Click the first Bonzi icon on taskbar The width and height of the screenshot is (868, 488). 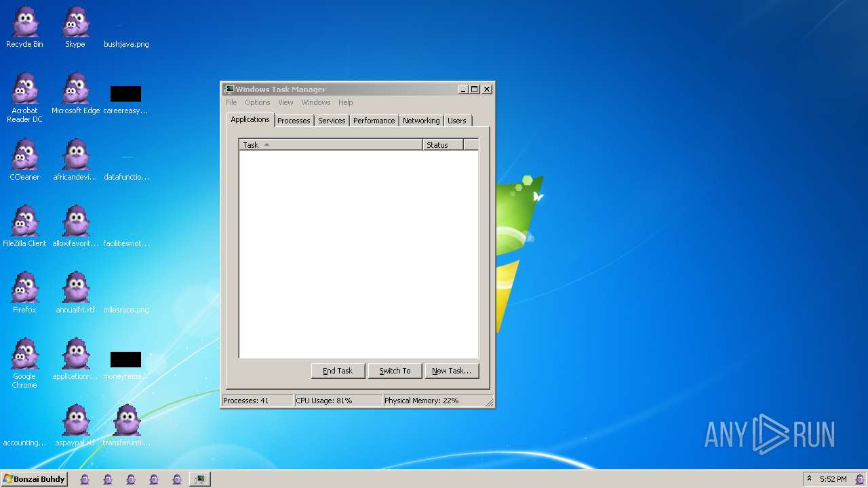click(85, 479)
